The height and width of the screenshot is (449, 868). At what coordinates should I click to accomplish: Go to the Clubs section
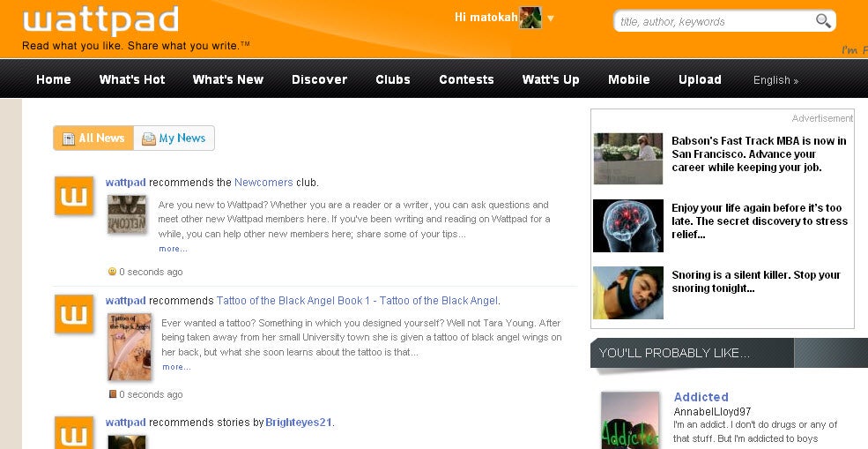(x=393, y=79)
